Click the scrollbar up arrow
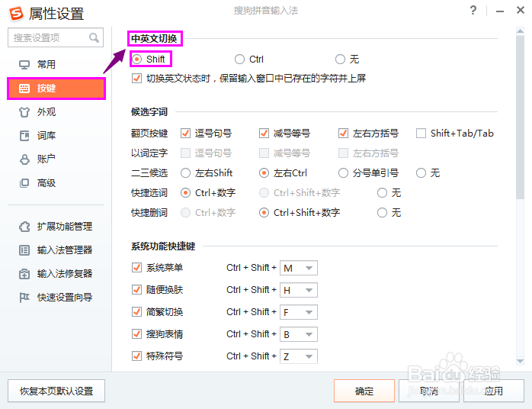The image size is (532, 409). point(520,31)
